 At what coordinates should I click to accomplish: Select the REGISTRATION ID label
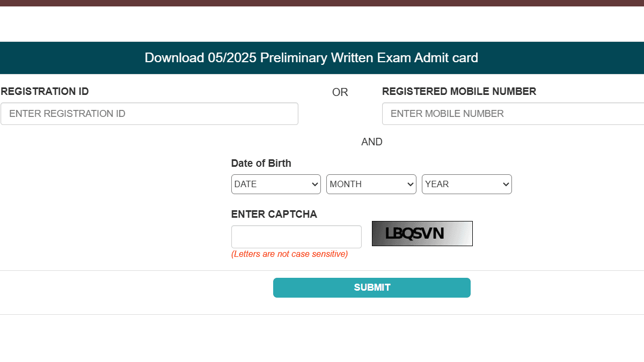click(x=45, y=91)
